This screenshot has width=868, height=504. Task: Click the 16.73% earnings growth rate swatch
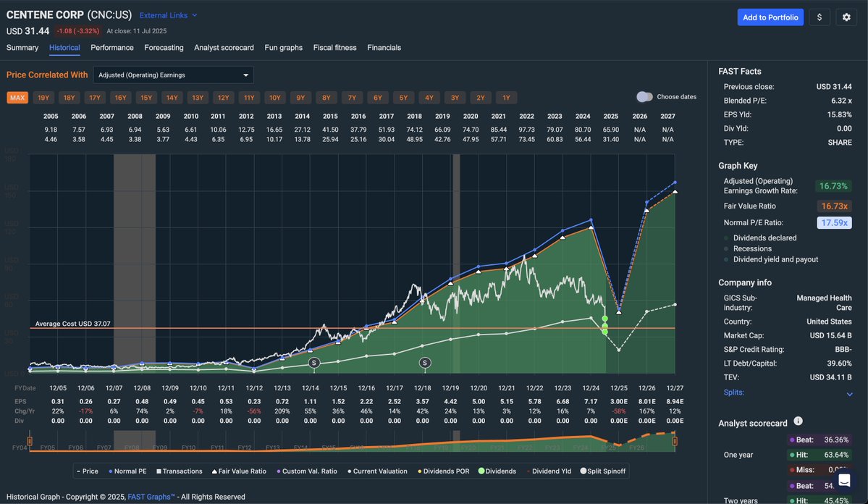833,186
